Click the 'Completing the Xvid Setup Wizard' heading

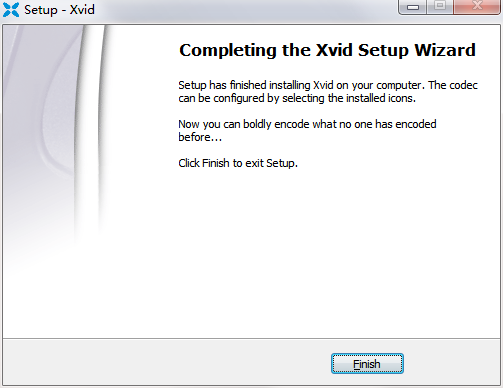pos(327,50)
